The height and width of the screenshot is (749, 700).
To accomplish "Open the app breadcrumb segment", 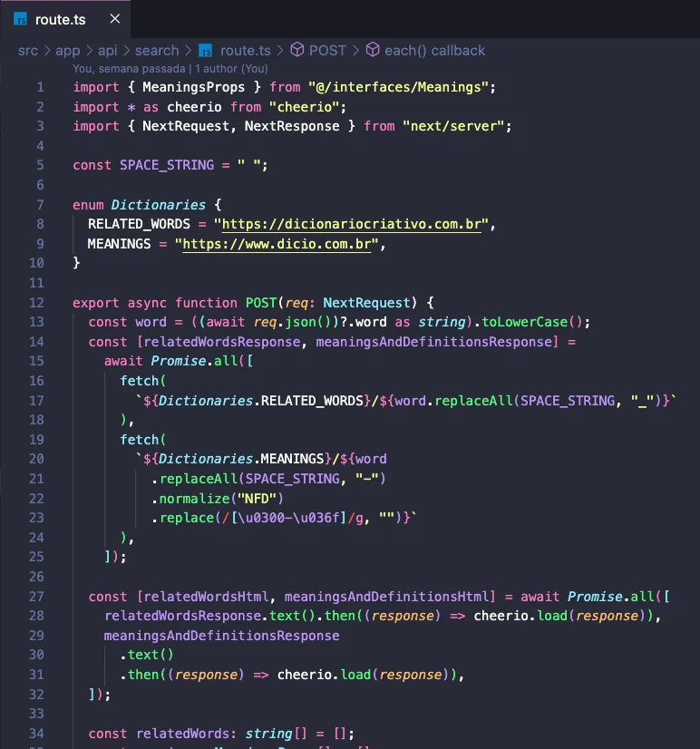I will [x=67, y=51].
